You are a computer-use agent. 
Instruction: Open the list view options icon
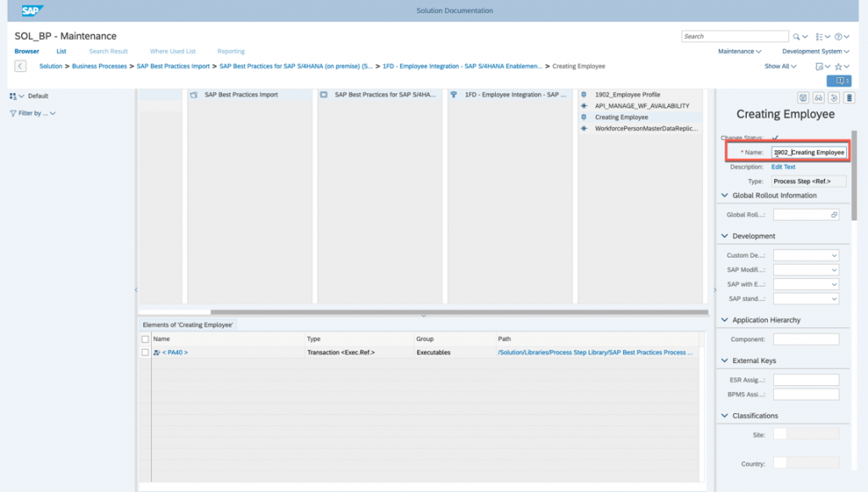(820, 36)
